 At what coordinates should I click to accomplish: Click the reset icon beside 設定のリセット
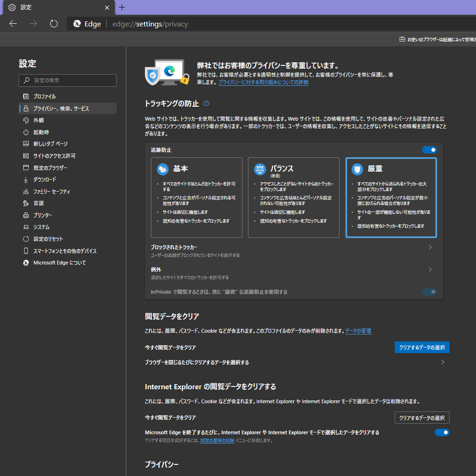pos(26,239)
